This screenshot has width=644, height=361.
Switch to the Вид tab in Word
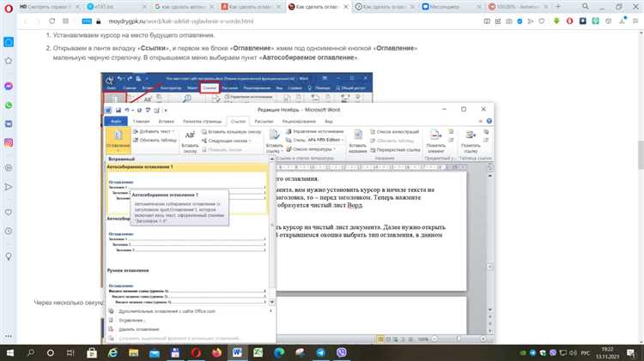[x=329, y=122]
